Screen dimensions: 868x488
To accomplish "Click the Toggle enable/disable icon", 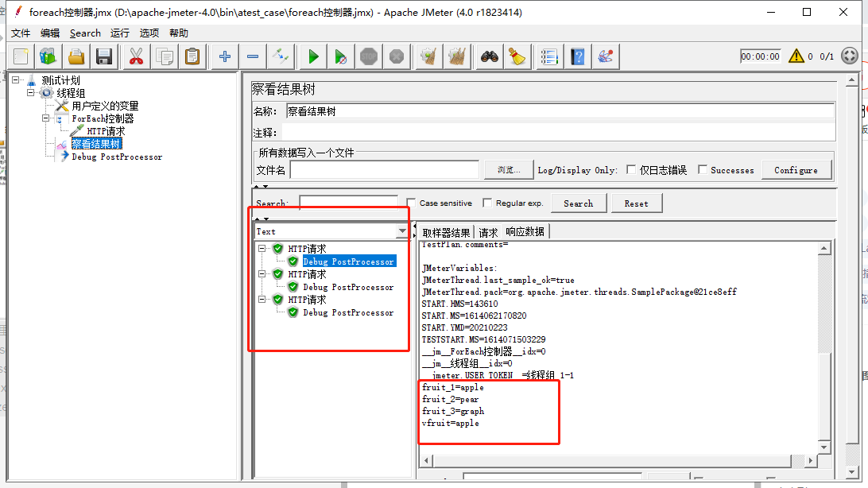I will point(280,56).
